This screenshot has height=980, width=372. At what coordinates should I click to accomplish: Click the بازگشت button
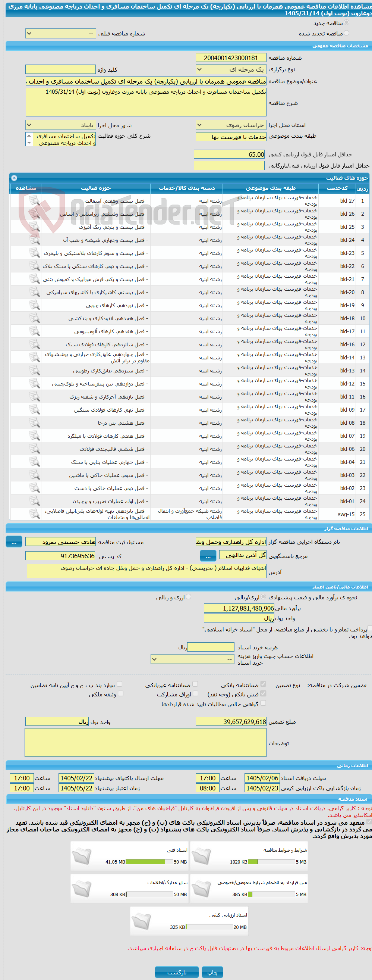point(177,972)
